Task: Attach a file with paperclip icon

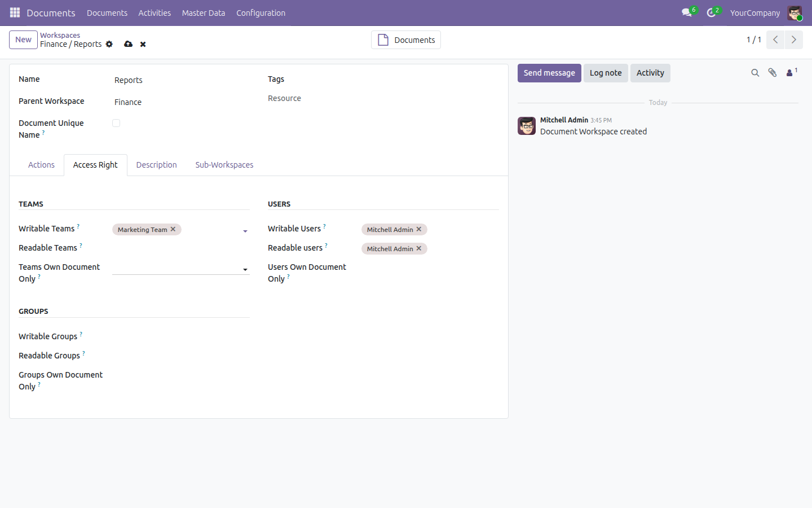Action: coord(773,73)
